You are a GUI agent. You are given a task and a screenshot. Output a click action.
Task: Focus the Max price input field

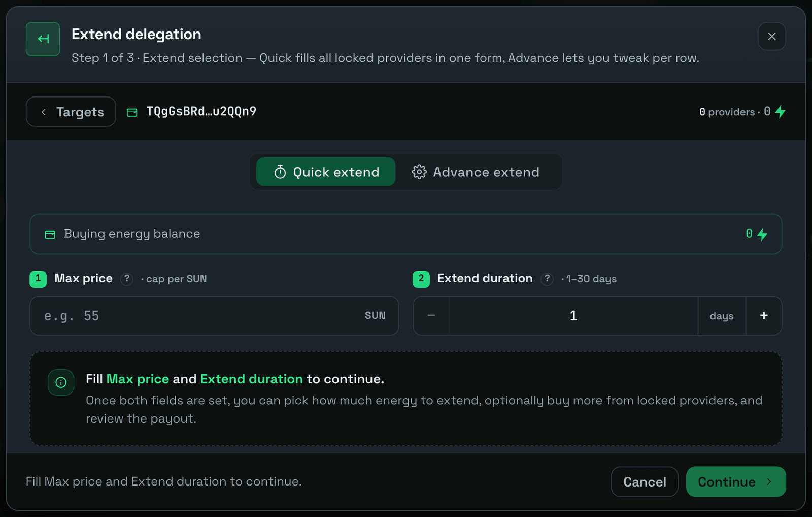(x=214, y=316)
